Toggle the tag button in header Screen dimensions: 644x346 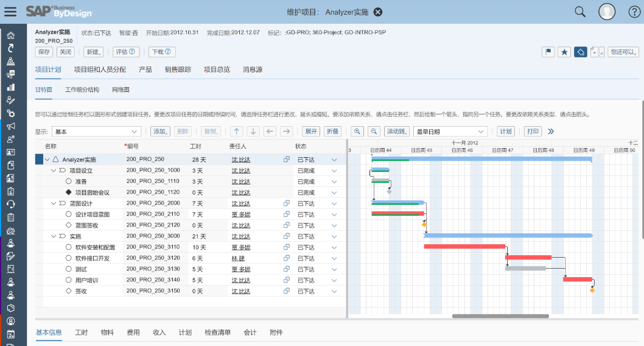coord(581,52)
